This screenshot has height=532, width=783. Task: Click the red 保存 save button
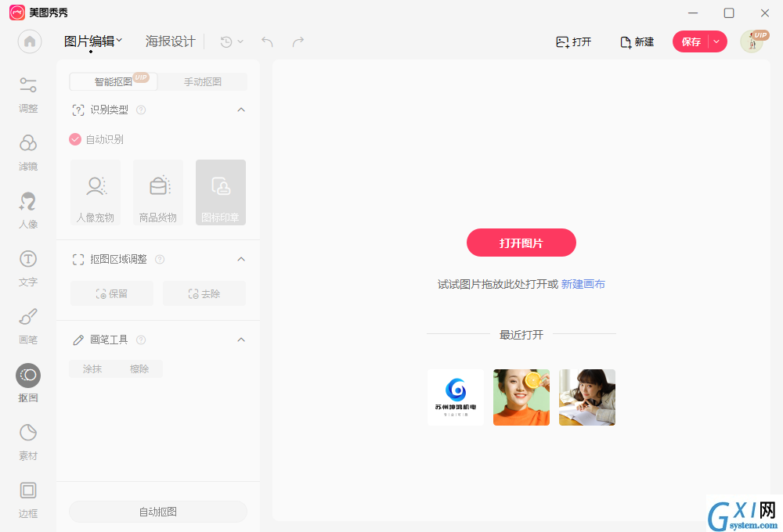691,41
